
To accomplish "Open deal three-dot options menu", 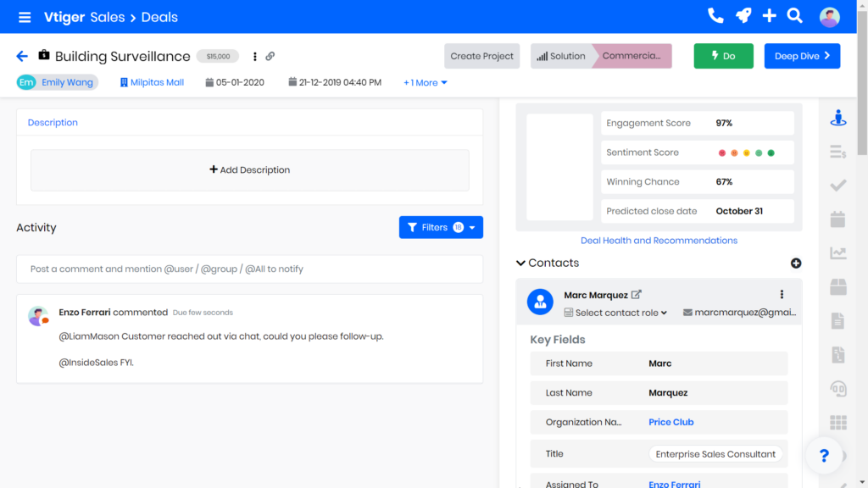I will tap(255, 57).
